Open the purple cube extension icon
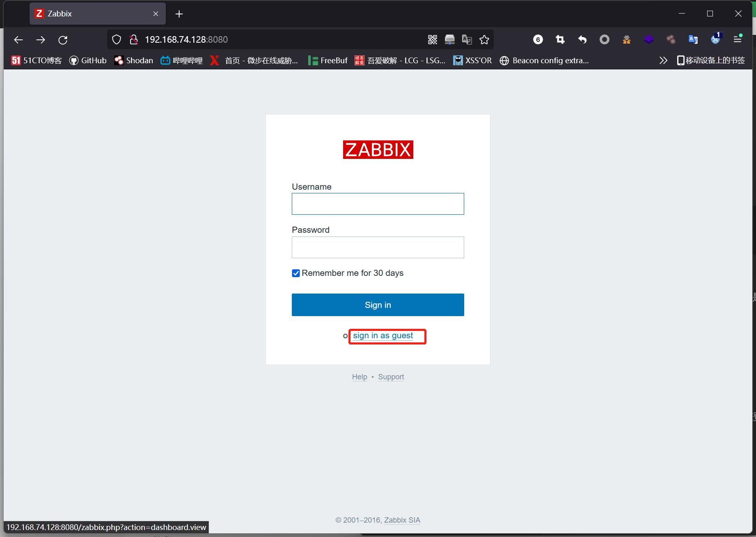Viewport: 756px width, 537px height. (x=649, y=39)
